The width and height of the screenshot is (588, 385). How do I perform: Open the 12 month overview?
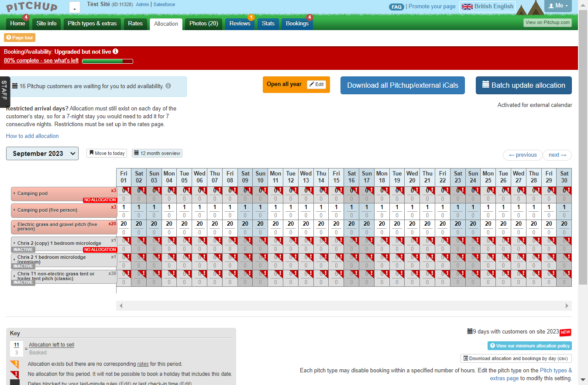click(157, 153)
